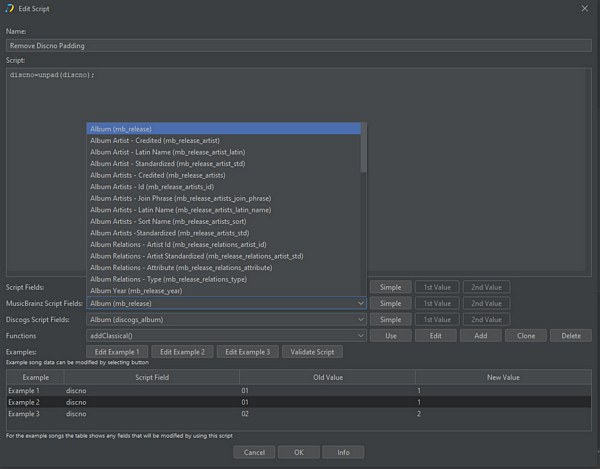This screenshot has width=600, height=469.
Task: Open the Info button at bottom
Action: (343, 452)
